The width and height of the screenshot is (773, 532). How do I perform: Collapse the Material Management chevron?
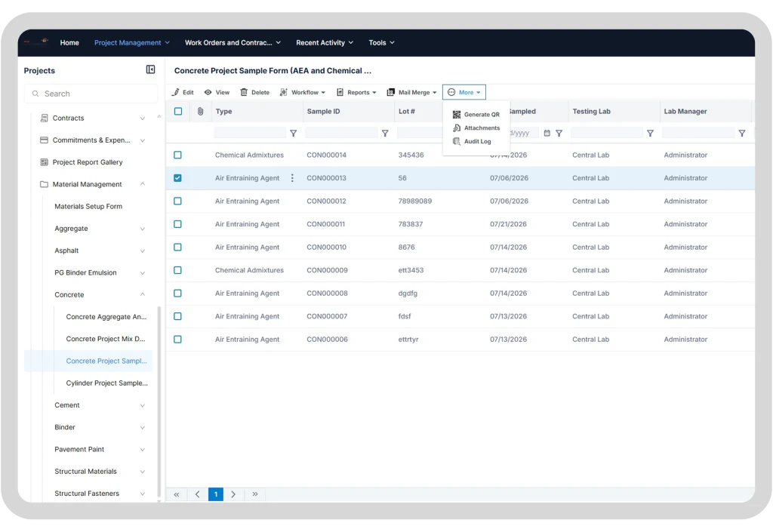pos(143,183)
